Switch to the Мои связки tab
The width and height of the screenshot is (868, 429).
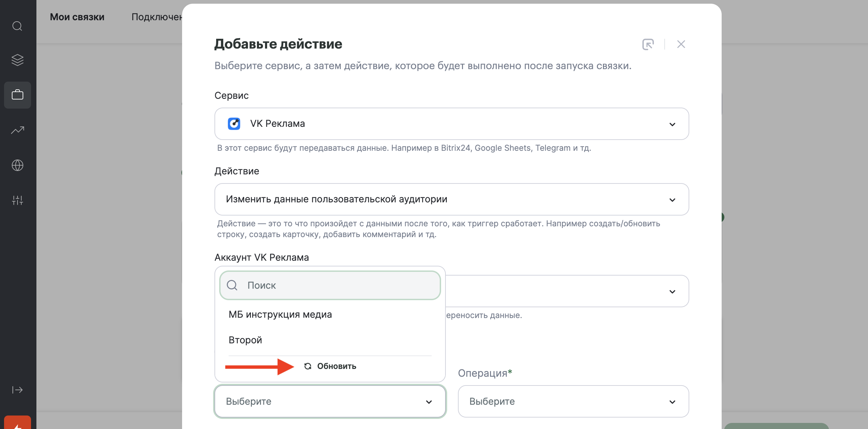[x=77, y=17]
